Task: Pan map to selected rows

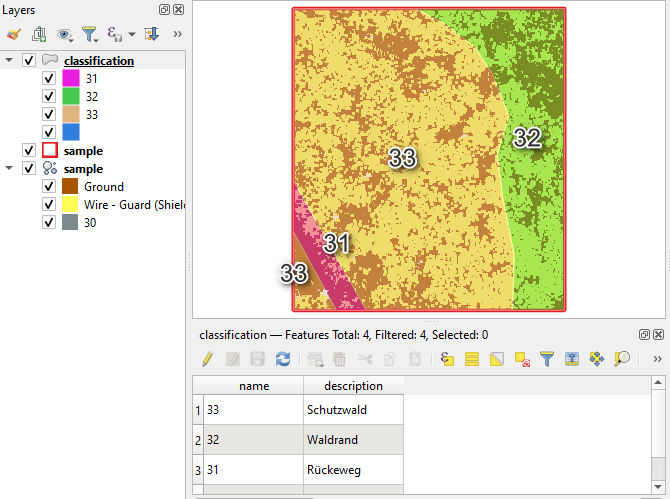Action: 597,358
